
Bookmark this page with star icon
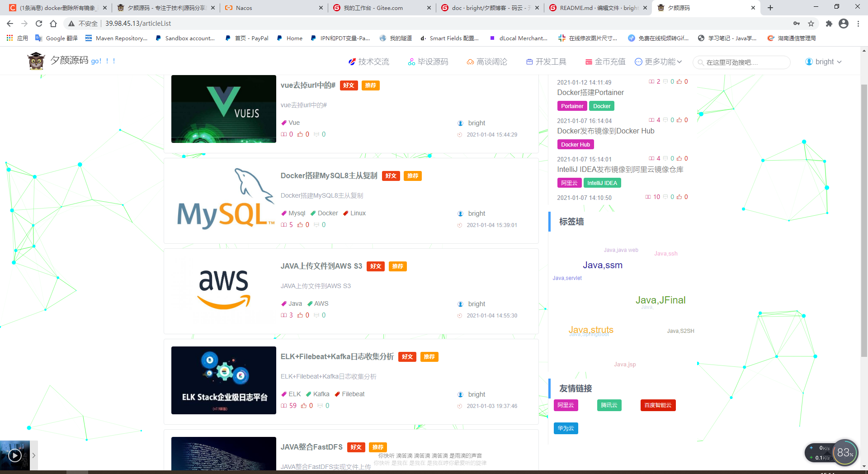811,24
